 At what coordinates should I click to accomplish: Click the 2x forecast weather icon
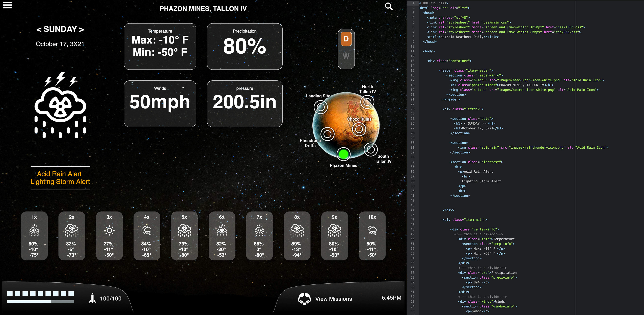(x=72, y=230)
